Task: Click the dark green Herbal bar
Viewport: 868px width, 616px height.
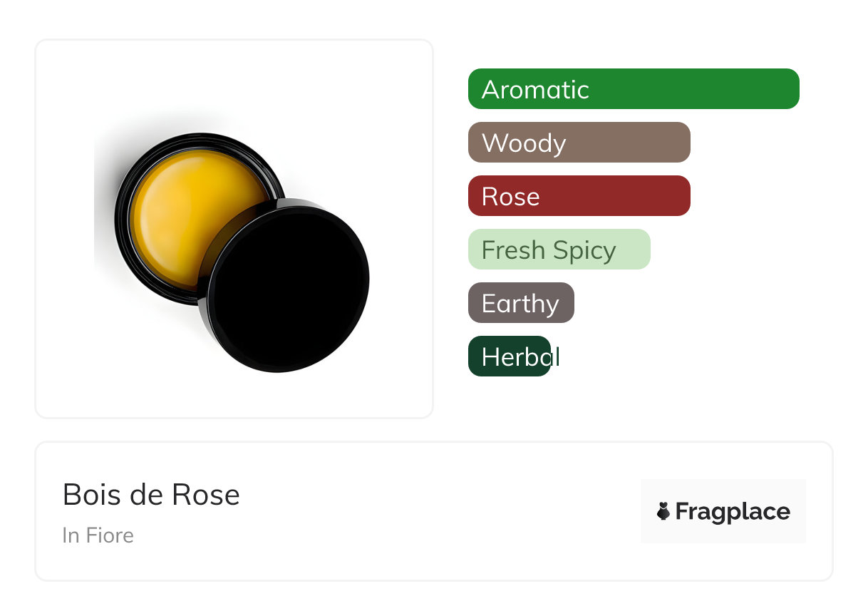Action: [x=509, y=356]
